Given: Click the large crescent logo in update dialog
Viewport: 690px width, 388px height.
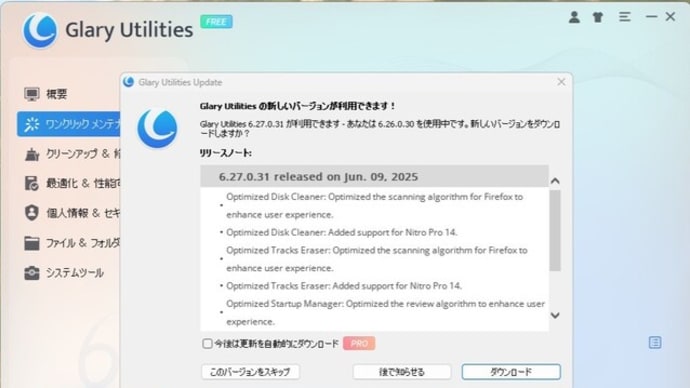Looking at the screenshot, I should [x=157, y=128].
